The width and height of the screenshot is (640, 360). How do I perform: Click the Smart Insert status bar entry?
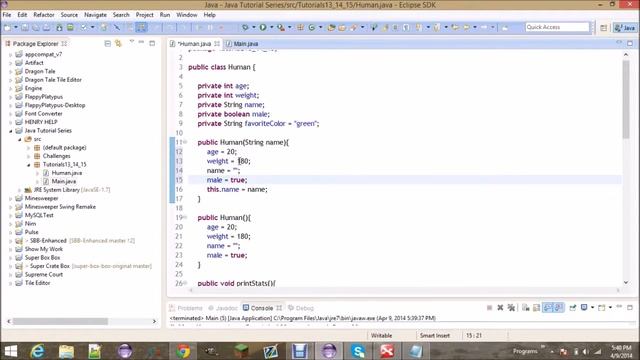point(435,336)
